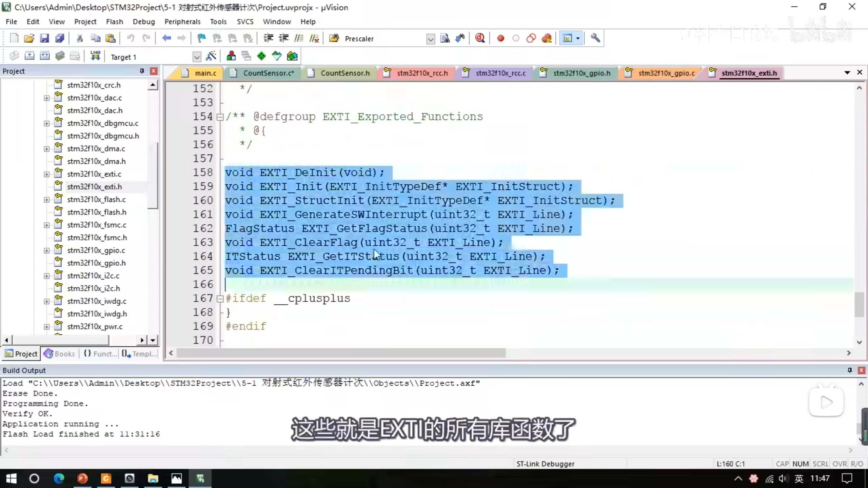
Task: Switch to the Books panel tab
Action: click(x=60, y=354)
